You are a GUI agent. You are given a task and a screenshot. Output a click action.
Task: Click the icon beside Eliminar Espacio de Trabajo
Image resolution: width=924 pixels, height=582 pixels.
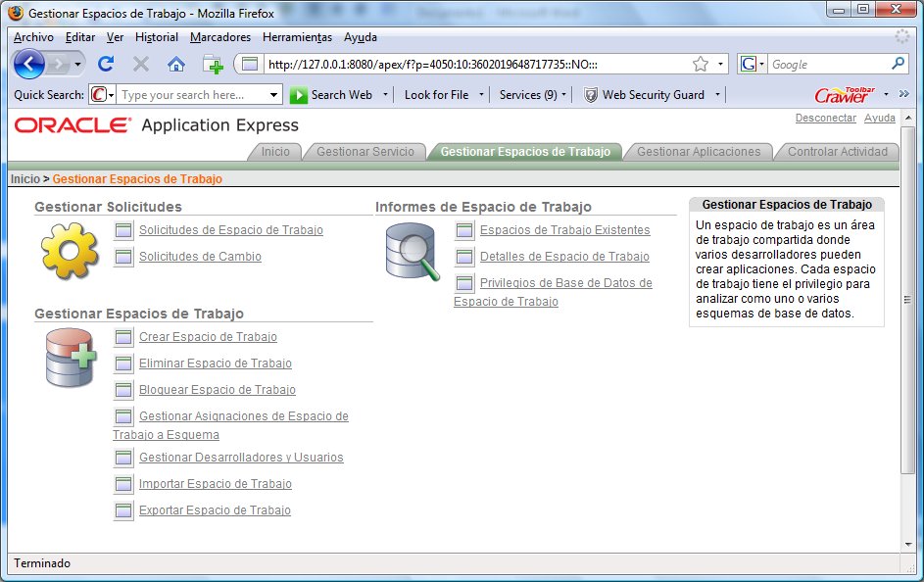(x=123, y=364)
